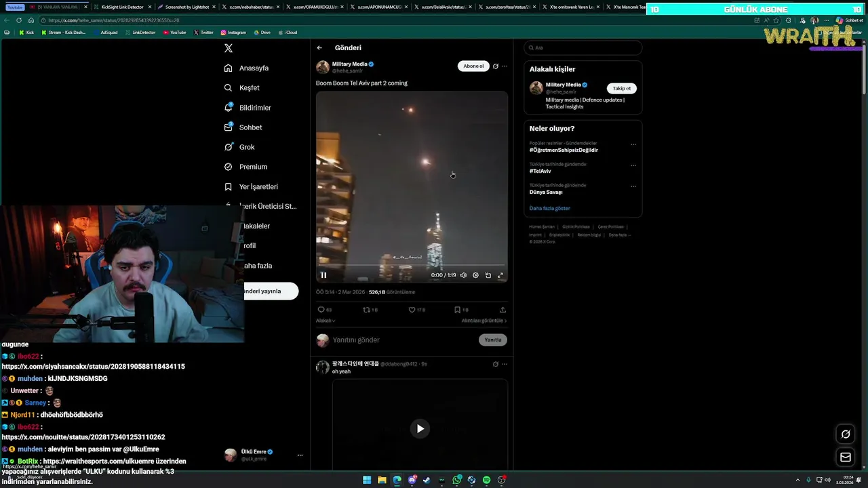Switch to KickSight Link Detector tab

click(122, 7)
